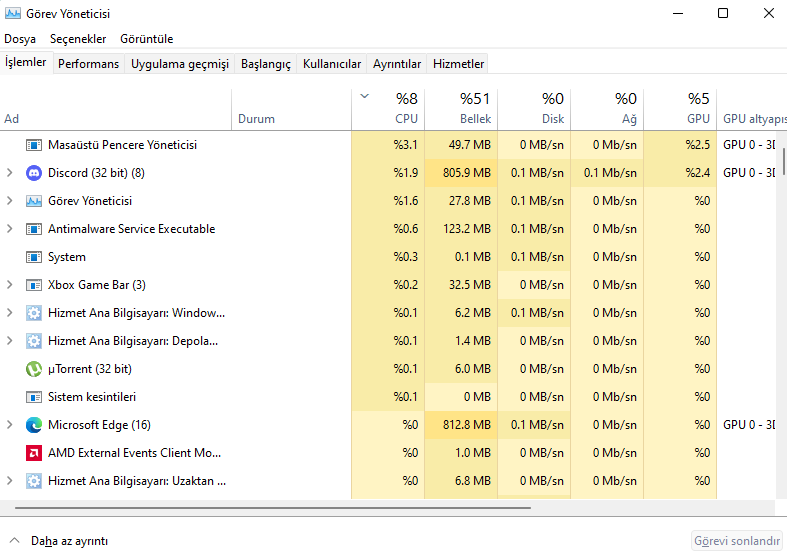The image size is (787, 559).
Task: Select the Sistem kesintileri row name
Action: [x=92, y=397]
